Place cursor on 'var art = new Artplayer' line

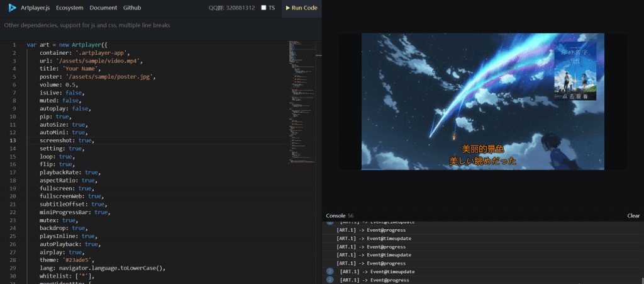click(67, 45)
